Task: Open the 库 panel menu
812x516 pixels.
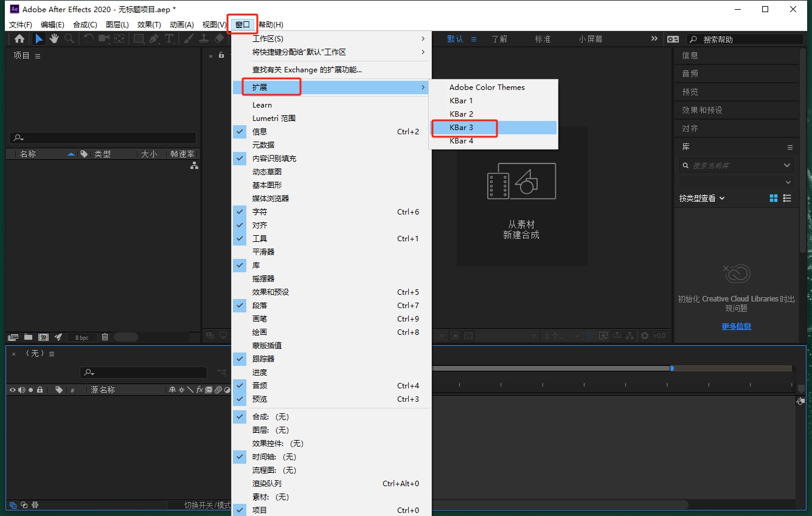Action: coord(790,147)
